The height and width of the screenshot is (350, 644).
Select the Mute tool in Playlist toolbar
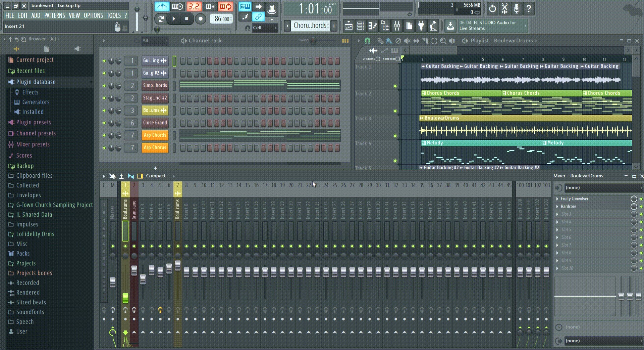tap(407, 41)
